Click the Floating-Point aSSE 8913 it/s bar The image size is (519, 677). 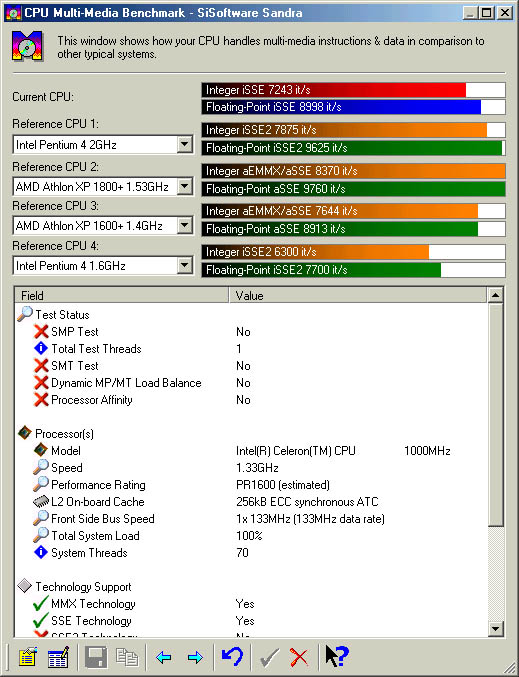point(353,229)
